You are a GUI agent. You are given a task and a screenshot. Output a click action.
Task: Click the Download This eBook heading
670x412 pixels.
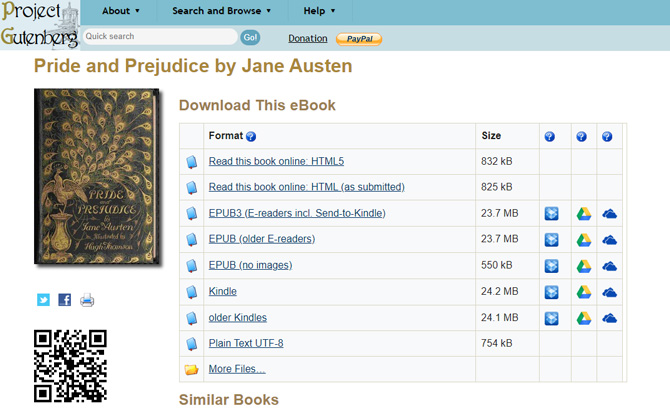(257, 105)
